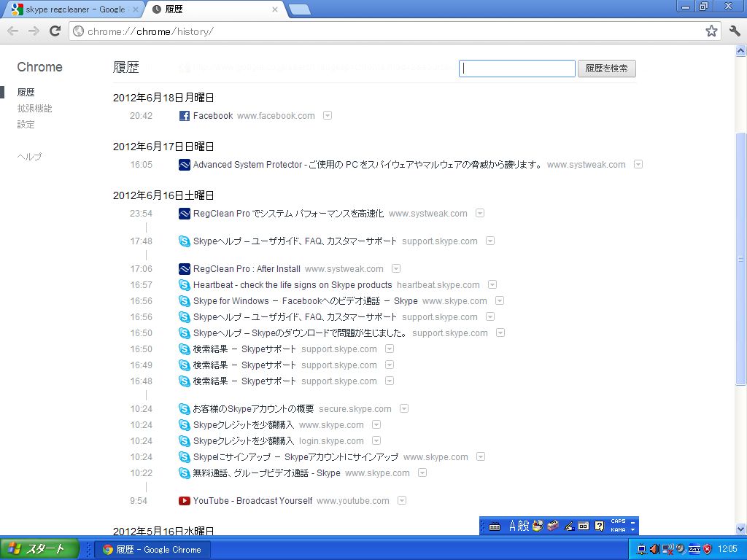Open the toolbox icon on the IME bar
This screenshot has height=560, width=747.
(x=553, y=526)
